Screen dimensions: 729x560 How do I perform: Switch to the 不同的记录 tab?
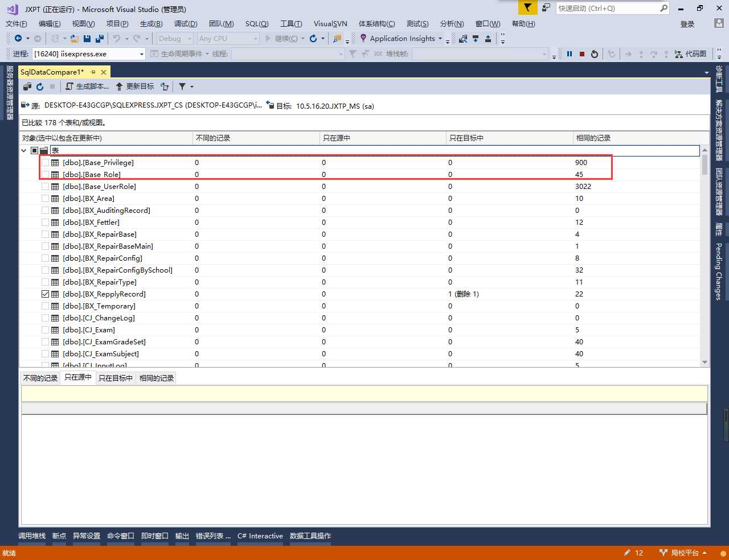click(x=40, y=378)
